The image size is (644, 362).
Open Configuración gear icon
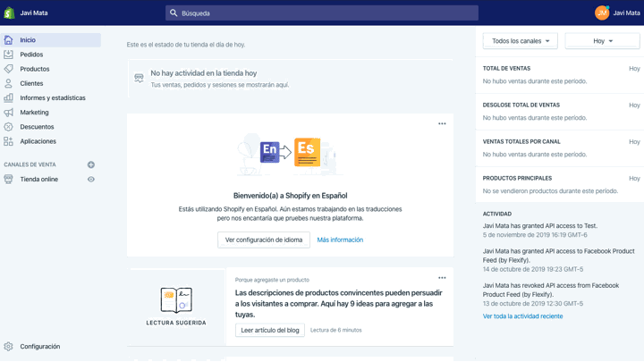pos(8,347)
